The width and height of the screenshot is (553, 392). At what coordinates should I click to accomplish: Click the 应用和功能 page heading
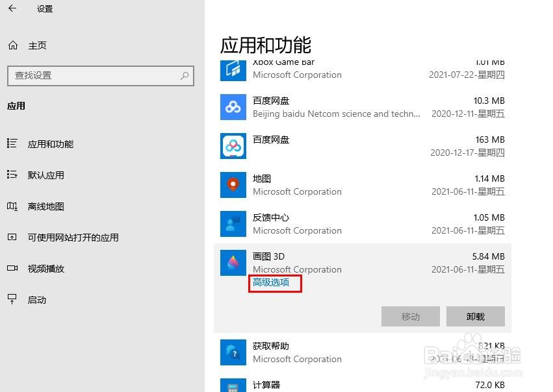(266, 45)
